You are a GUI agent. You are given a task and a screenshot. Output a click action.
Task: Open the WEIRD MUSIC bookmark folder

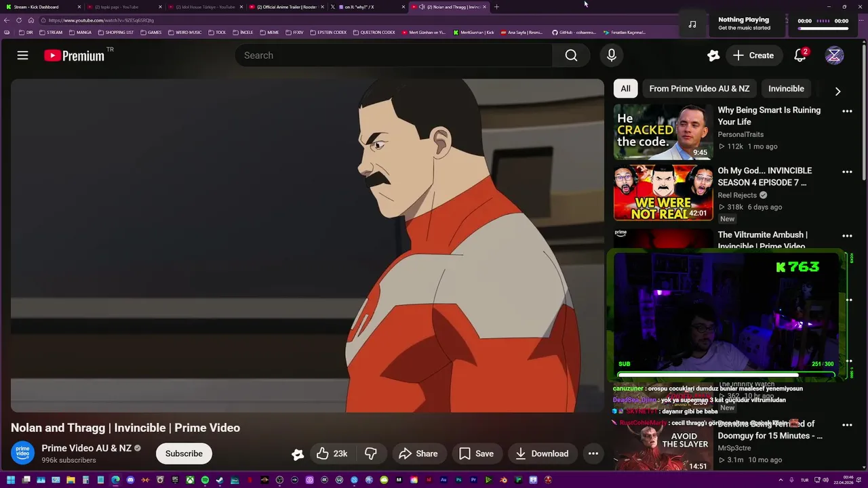(185, 33)
